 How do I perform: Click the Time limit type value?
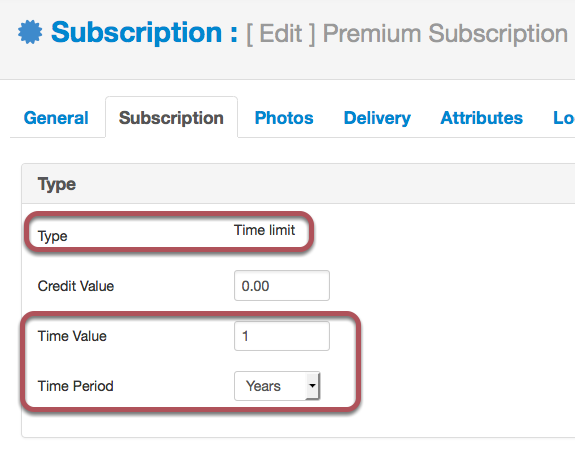(x=264, y=230)
